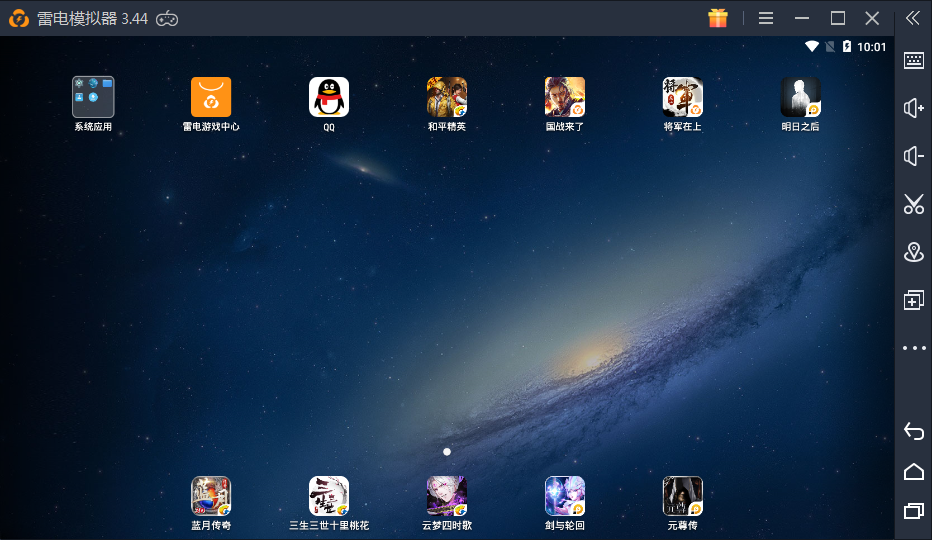The height and width of the screenshot is (540, 932).
Task: Open 国战来了 game icon
Action: coord(565,97)
